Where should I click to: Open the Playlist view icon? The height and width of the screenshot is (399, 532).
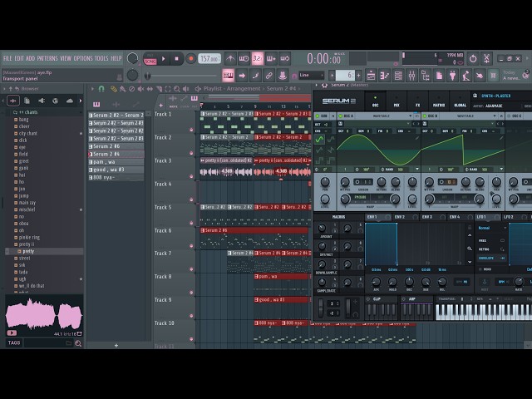[371, 76]
